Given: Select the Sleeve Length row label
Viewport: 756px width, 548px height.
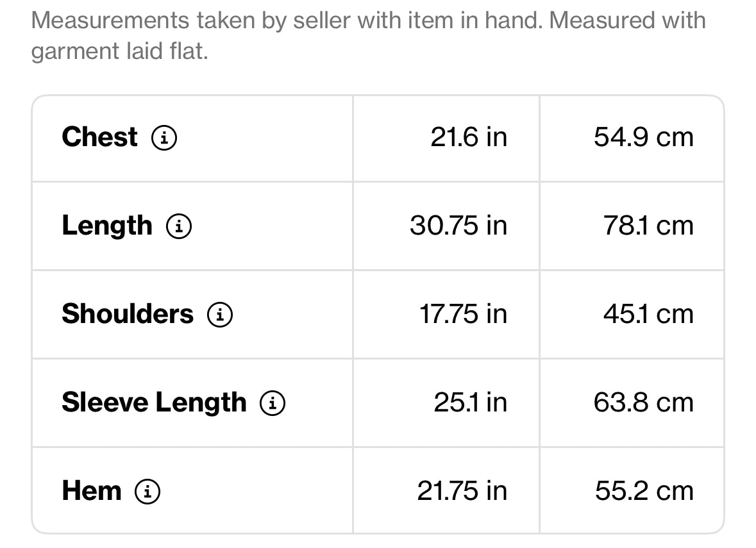Looking at the screenshot, I should [x=155, y=403].
